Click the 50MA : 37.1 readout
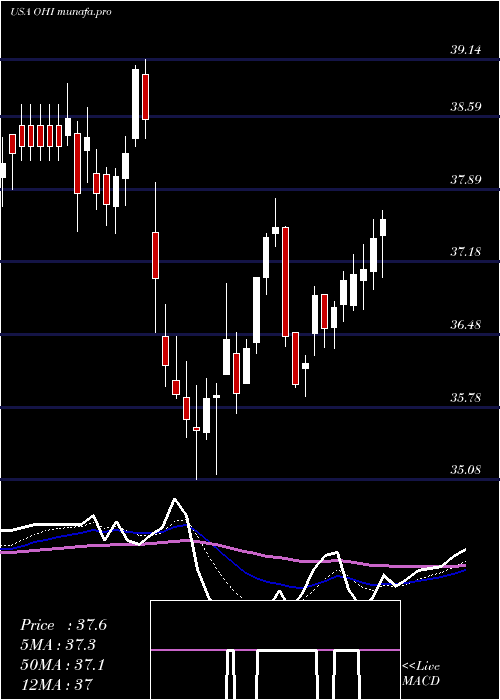Viewport: 500px width, 700px height. (x=62, y=665)
